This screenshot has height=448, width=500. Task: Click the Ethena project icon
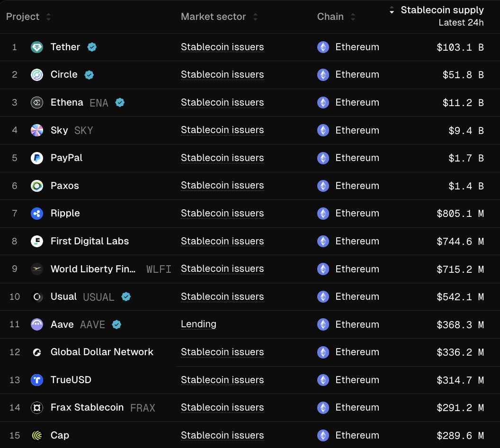pos(37,102)
